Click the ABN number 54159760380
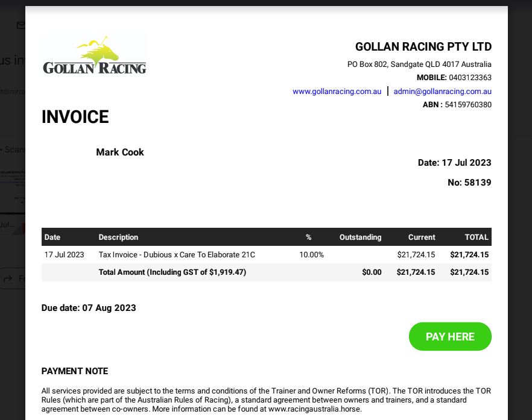Viewport: 532px width, 420px height. tap(468, 104)
